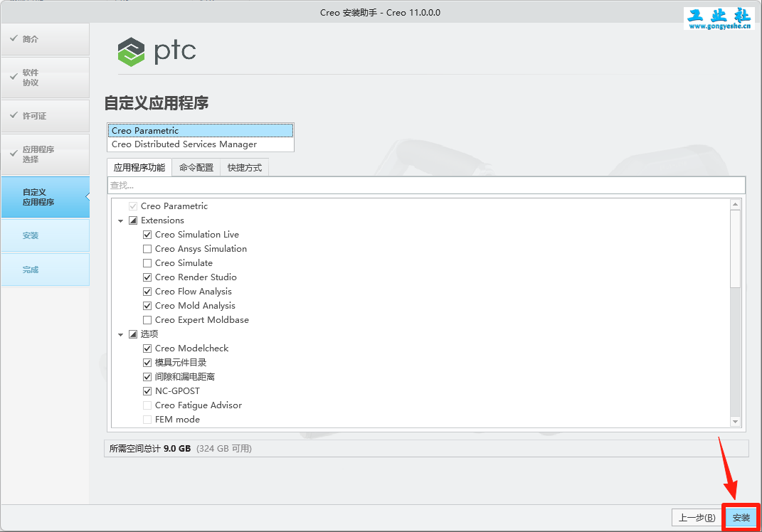762x532 pixels.
Task: Go to 软件协议 step in sidebar
Action: point(46,78)
